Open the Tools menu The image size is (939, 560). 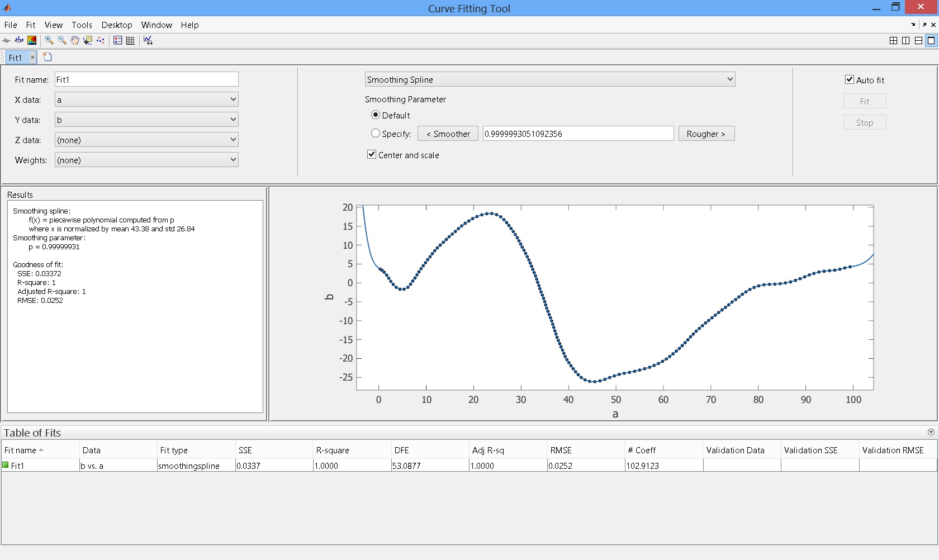tap(82, 25)
